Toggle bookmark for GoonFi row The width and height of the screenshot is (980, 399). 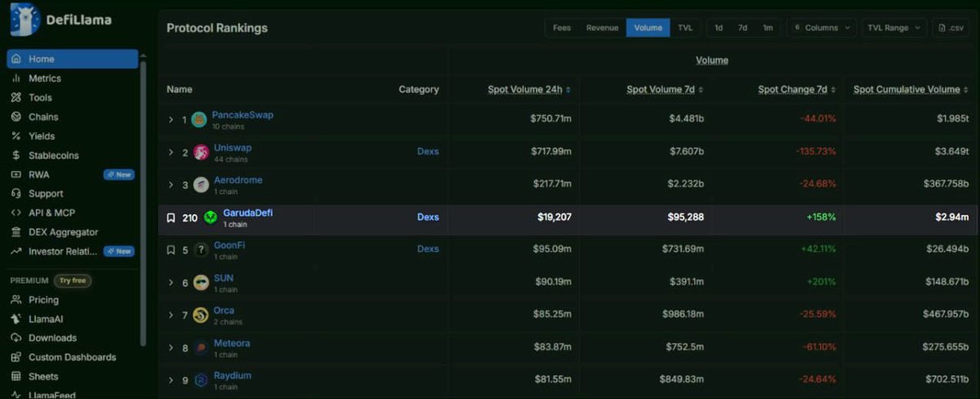[171, 250]
